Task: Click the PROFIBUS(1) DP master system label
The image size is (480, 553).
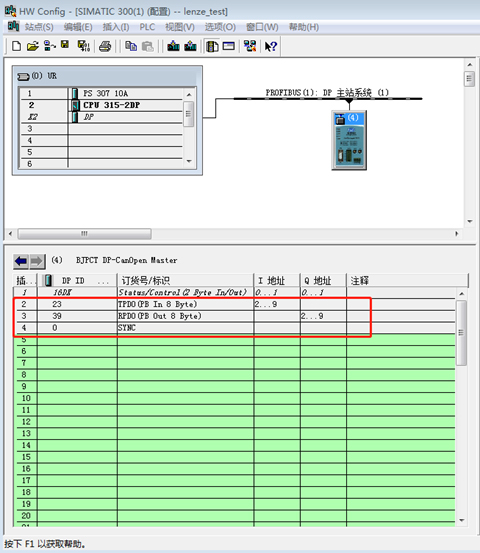Action: click(x=327, y=92)
